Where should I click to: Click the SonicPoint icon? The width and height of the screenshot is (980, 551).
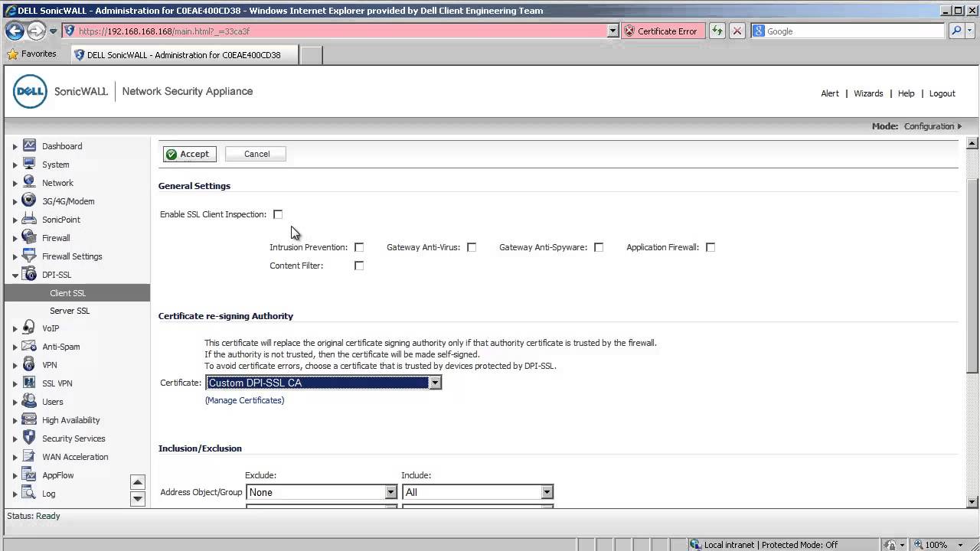pyautogui.click(x=29, y=219)
